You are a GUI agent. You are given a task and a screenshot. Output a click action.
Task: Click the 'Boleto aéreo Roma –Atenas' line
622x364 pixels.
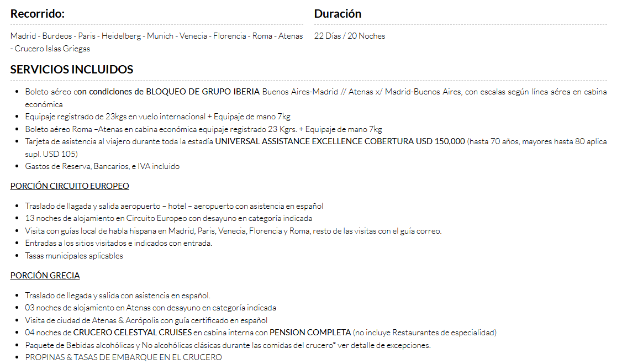pyautogui.click(x=203, y=129)
